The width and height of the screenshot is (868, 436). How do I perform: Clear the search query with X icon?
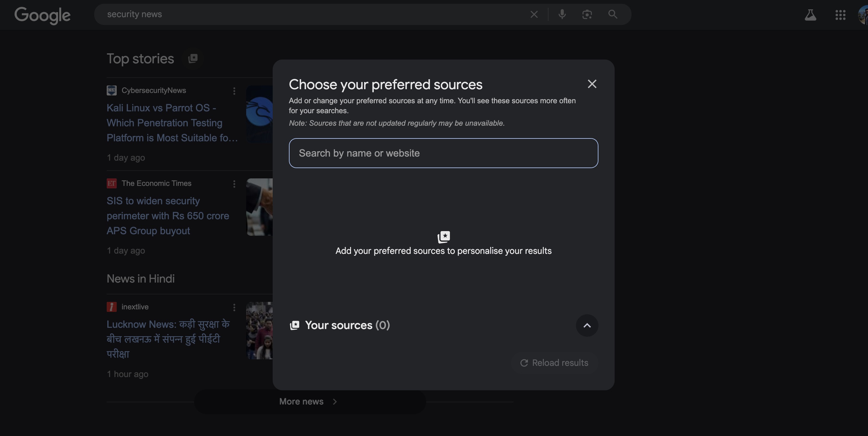pos(534,14)
